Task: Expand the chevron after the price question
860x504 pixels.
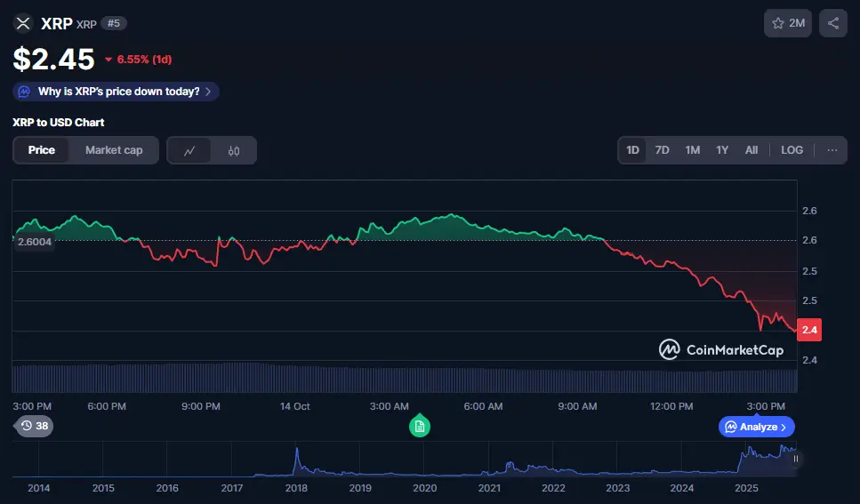Action: 208,92
